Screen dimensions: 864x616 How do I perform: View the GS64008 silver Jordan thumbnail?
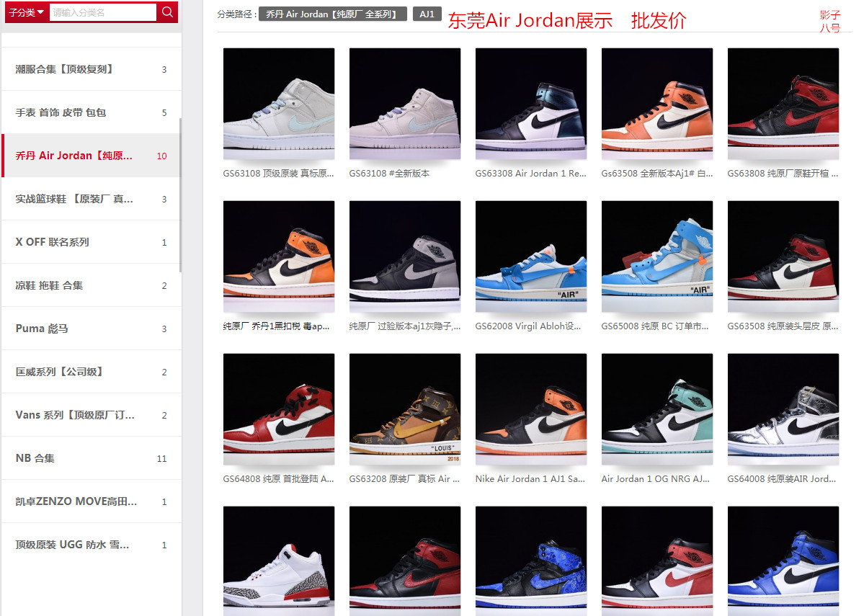[783, 409]
